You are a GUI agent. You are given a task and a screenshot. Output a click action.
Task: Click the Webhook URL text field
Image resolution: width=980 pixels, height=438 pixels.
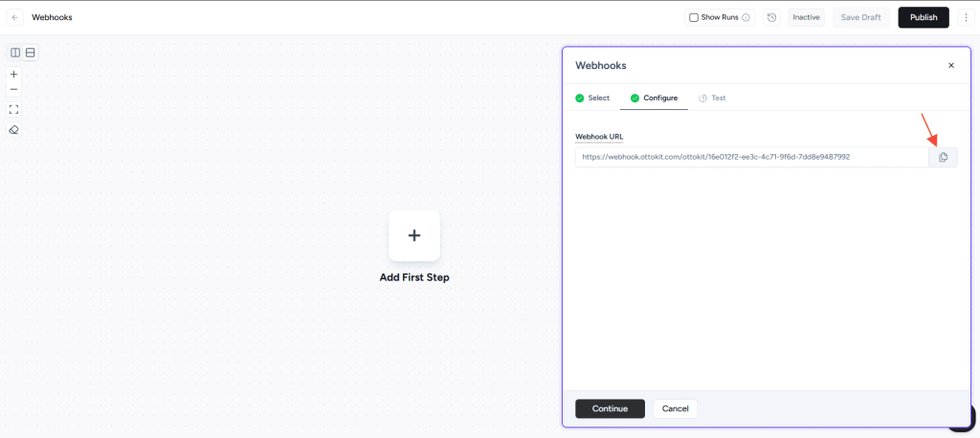(x=751, y=157)
